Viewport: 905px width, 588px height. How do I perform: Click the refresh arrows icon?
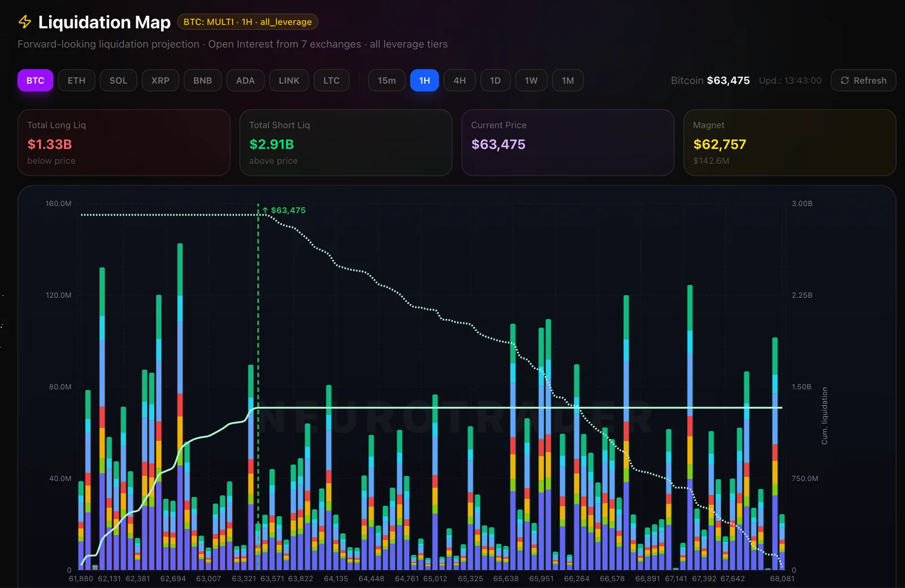845,80
